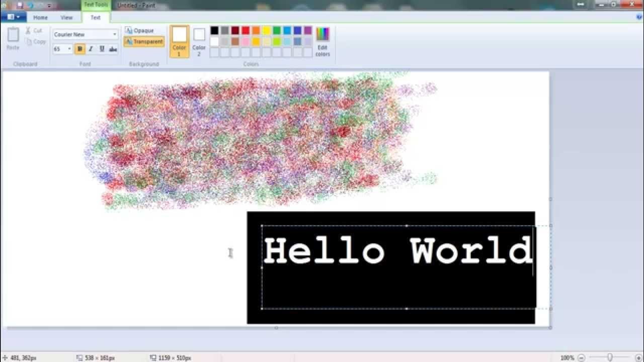Set text background to Opaque
644x362 pixels.
pyautogui.click(x=139, y=31)
